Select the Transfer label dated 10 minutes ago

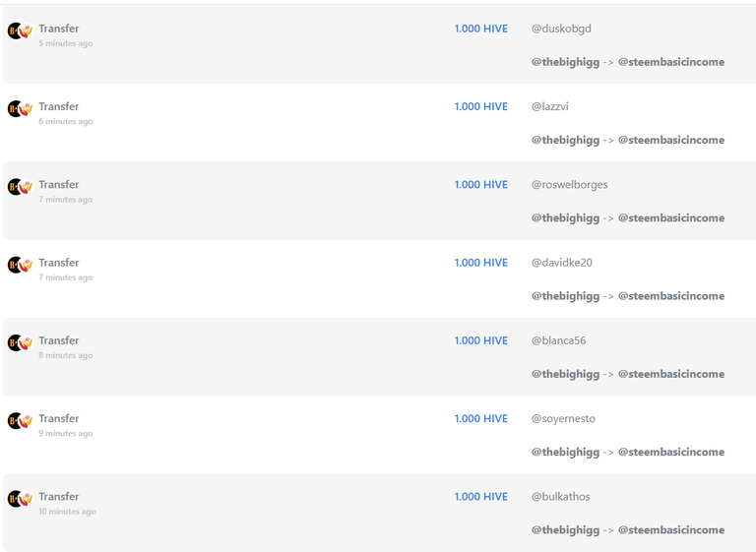[59, 497]
